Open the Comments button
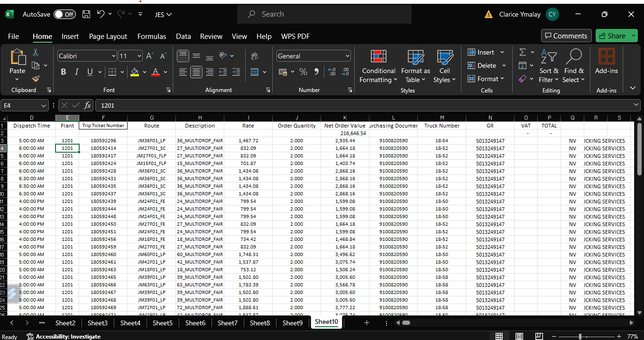The image size is (644, 340). point(566,36)
